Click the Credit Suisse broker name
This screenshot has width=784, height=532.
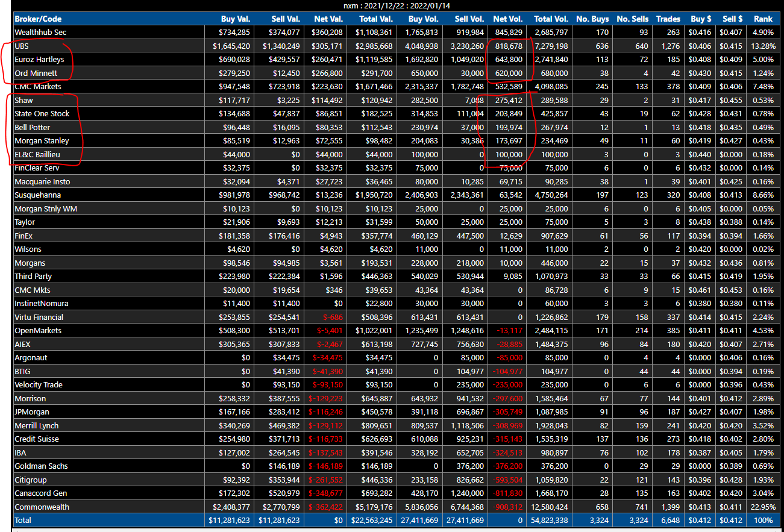click(37, 439)
